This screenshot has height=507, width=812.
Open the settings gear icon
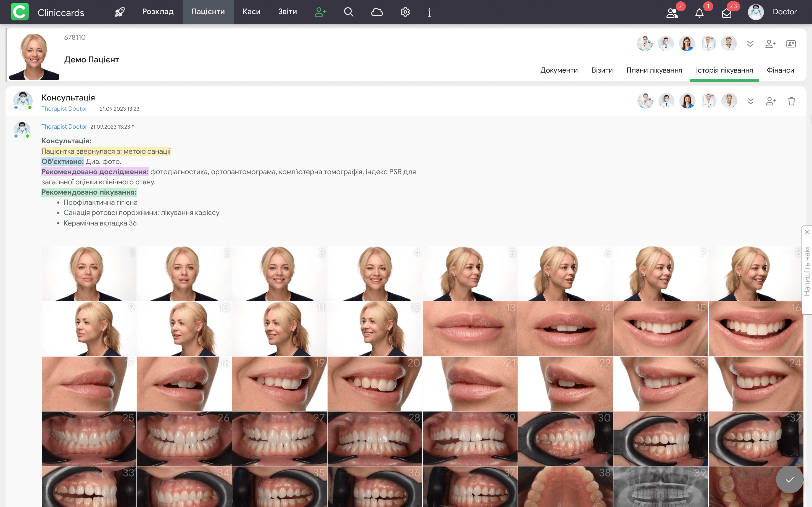(405, 12)
